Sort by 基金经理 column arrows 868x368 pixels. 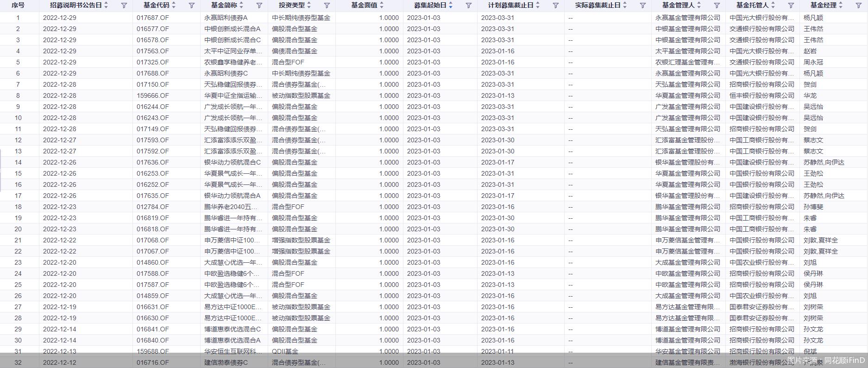(x=841, y=5)
